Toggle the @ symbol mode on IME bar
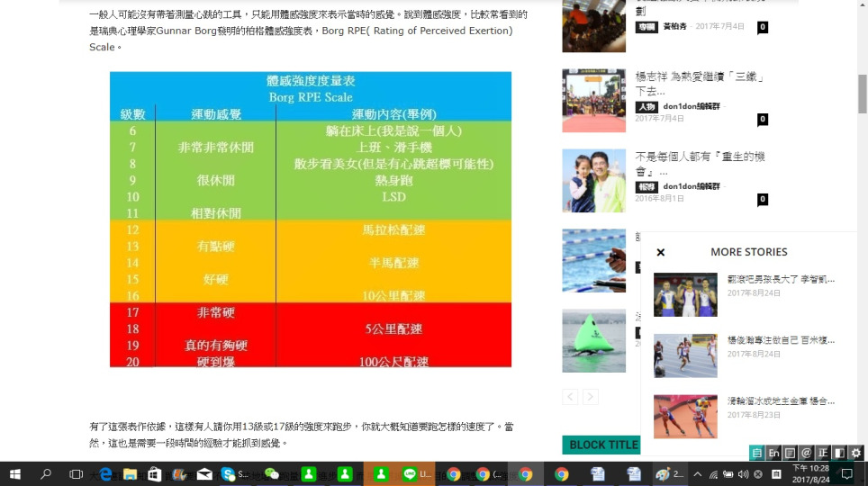This screenshot has width=868, height=486. click(806, 454)
